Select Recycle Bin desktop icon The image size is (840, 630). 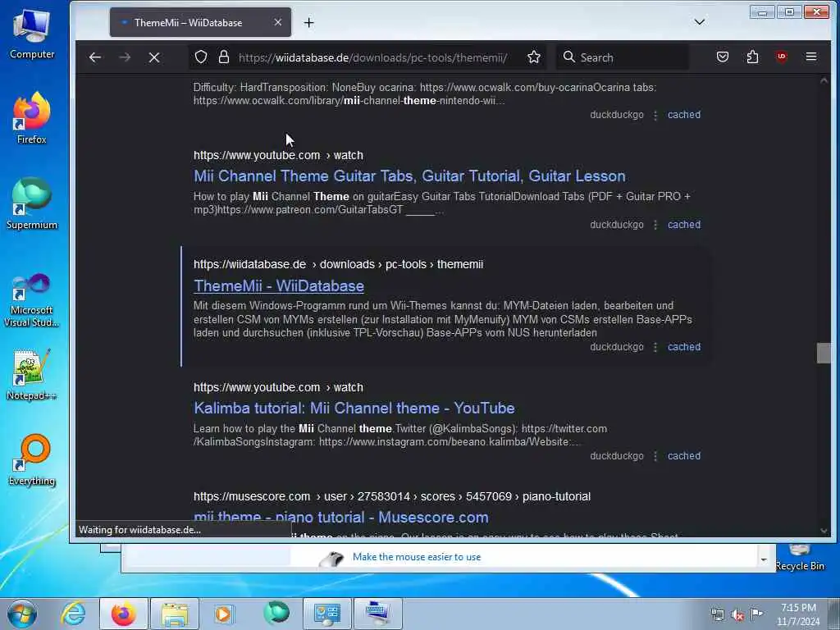click(x=800, y=558)
